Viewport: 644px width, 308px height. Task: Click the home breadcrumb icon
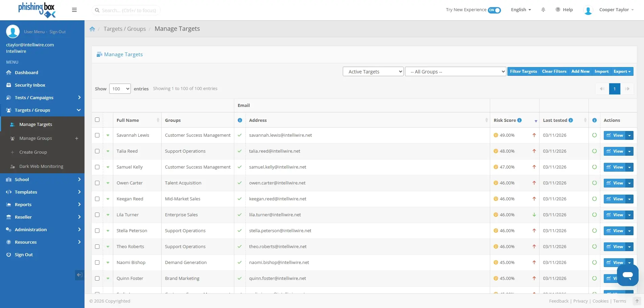[x=92, y=29]
